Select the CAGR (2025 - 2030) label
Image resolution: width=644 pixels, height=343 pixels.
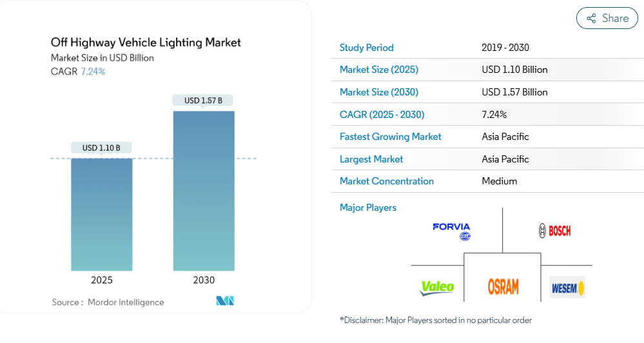click(382, 115)
